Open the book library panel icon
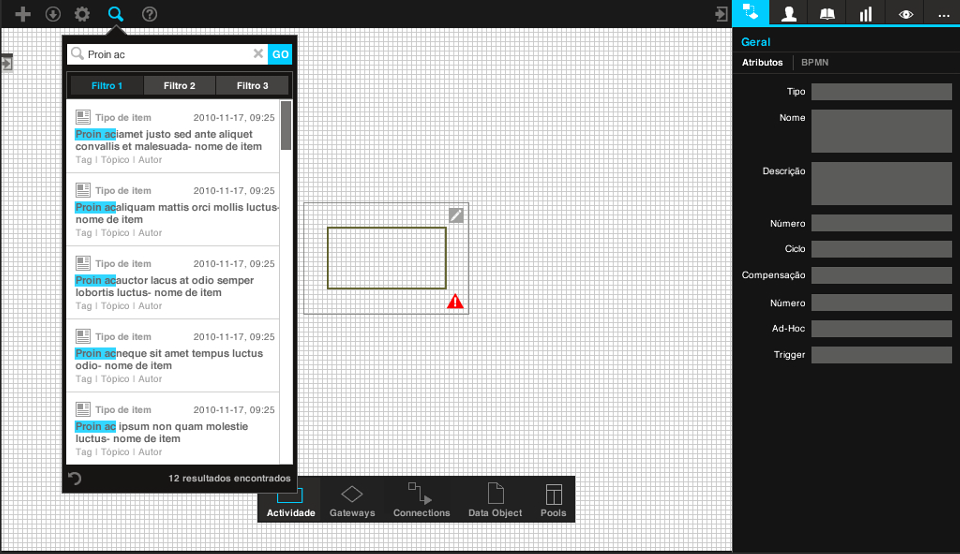 (x=827, y=13)
